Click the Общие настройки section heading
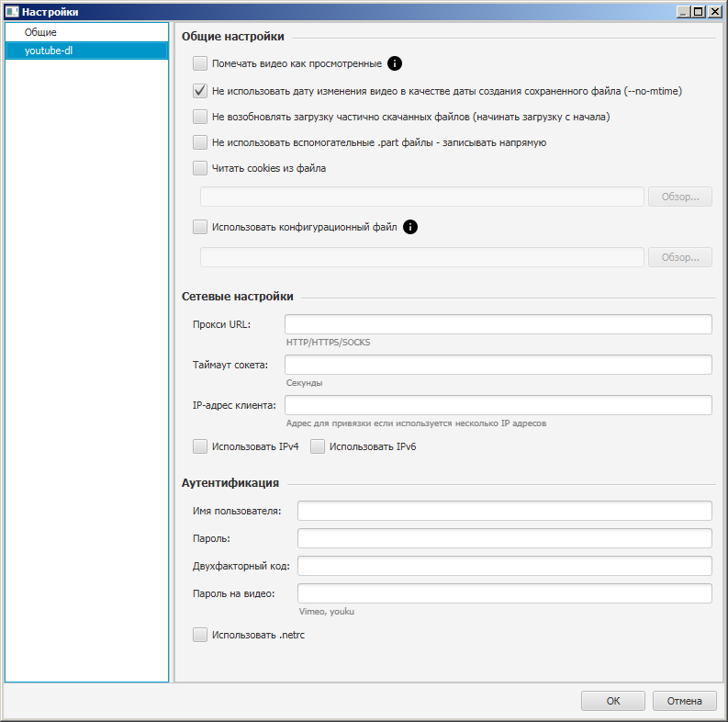 pyautogui.click(x=232, y=37)
